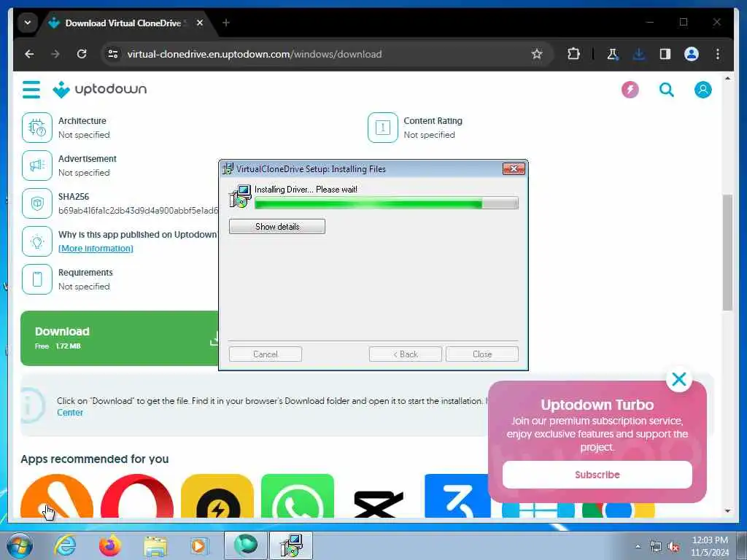The height and width of the screenshot is (560, 747).
Task: Open the More information link
Action: coord(96,249)
